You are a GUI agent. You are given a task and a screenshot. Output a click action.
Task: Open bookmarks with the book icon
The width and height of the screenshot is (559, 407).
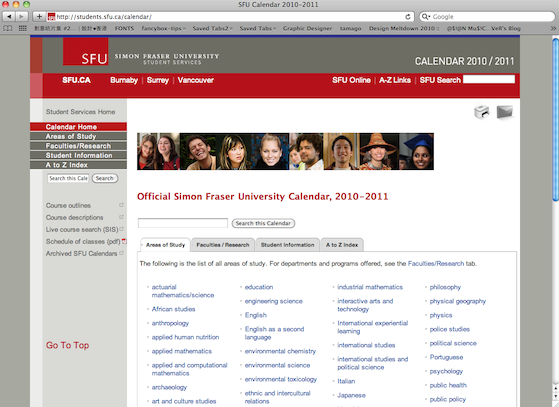click(x=7, y=29)
